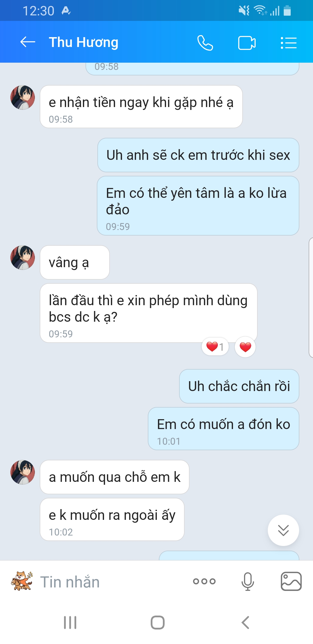Open the image gallery picker icon
This screenshot has width=313, height=644.
click(291, 581)
